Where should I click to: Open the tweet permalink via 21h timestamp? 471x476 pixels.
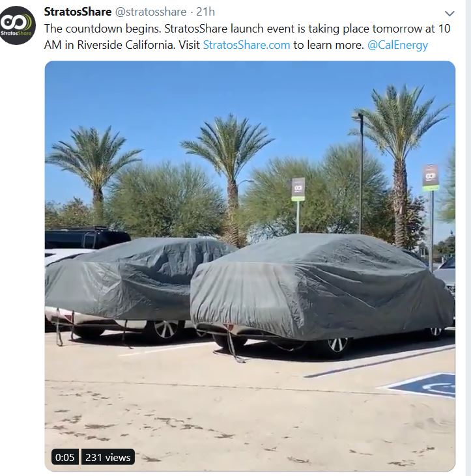point(206,12)
